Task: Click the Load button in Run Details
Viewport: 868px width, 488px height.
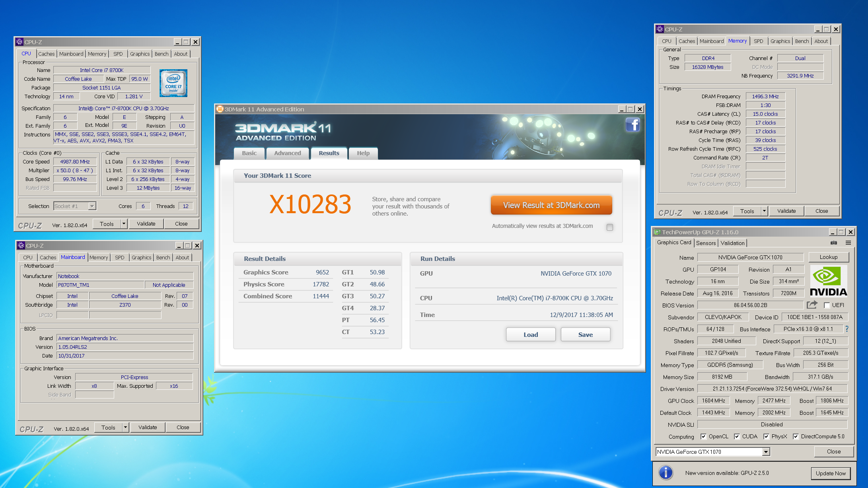Action: tap(531, 334)
